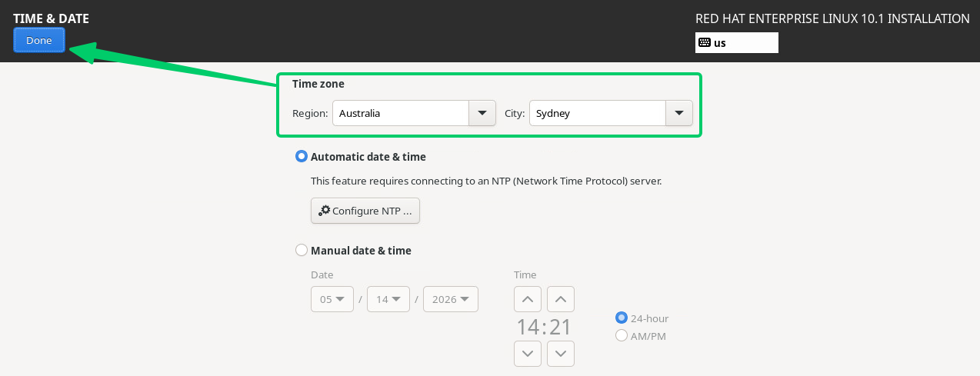Screen dimensions: 980x376
Task: Open the day dropdown showing 14
Action: (388, 299)
